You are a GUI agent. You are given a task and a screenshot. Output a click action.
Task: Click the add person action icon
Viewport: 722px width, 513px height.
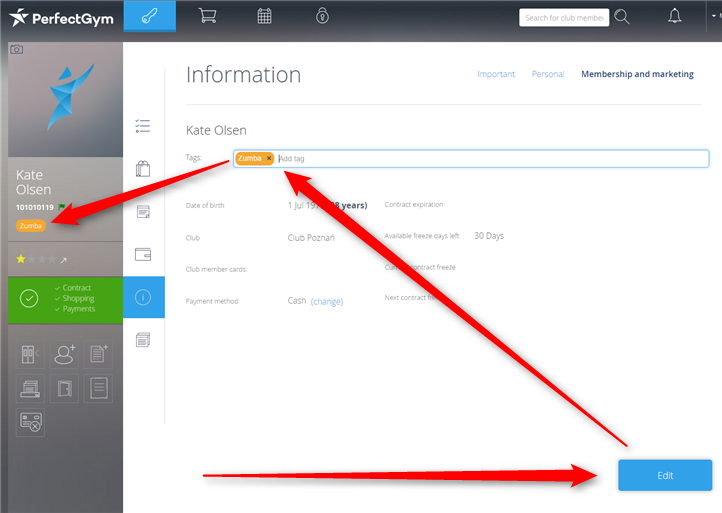(66, 353)
